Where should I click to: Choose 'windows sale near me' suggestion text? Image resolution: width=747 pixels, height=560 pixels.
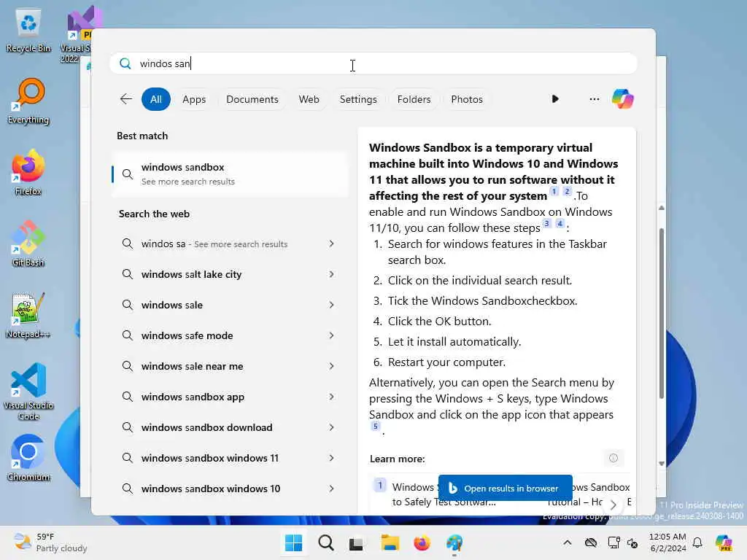192,366
